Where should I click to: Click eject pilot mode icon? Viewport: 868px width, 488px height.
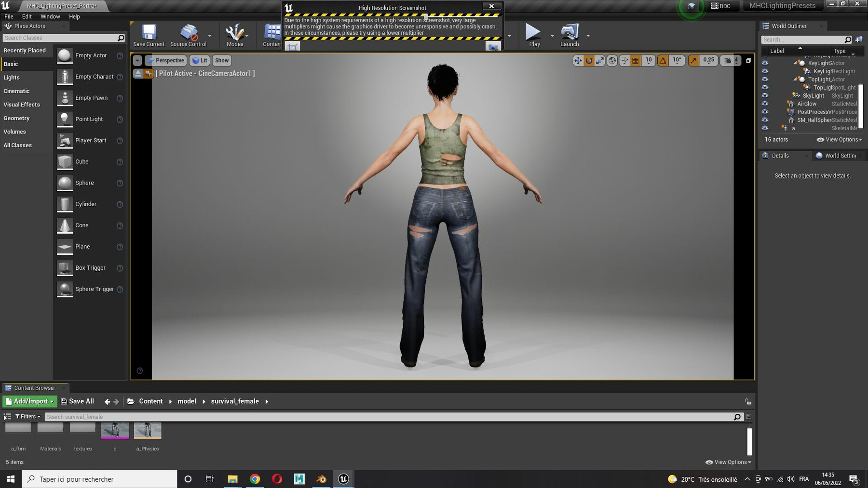pos(138,73)
